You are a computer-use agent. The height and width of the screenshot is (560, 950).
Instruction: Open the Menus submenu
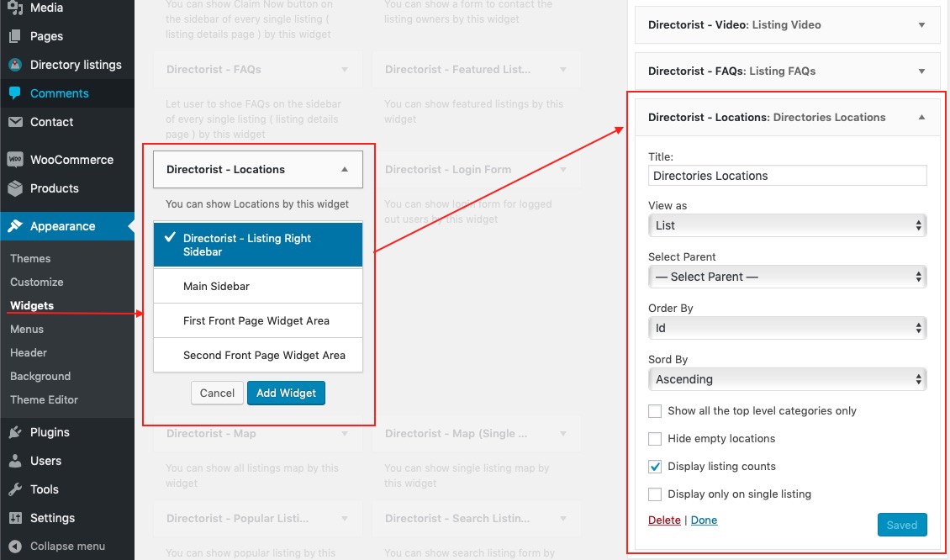click(x=27, y=329)
